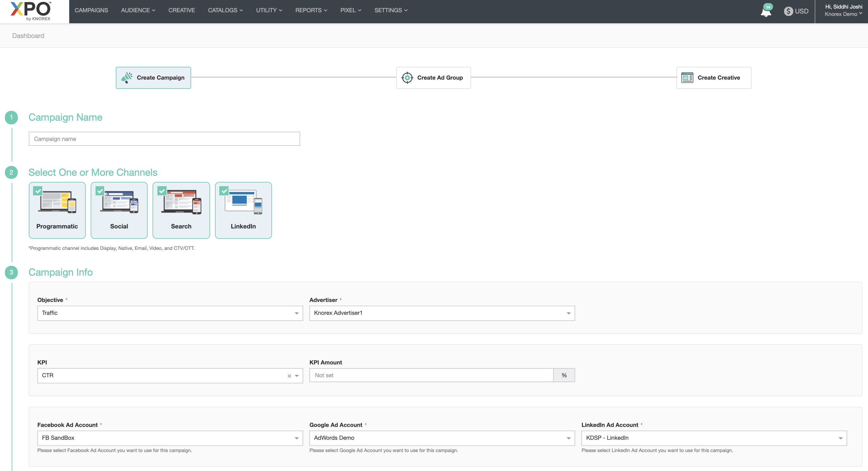This screenshot has height=471, width=868.
Task: Click the Create Campaign megaphone icon
Action: tap(127, 77)
